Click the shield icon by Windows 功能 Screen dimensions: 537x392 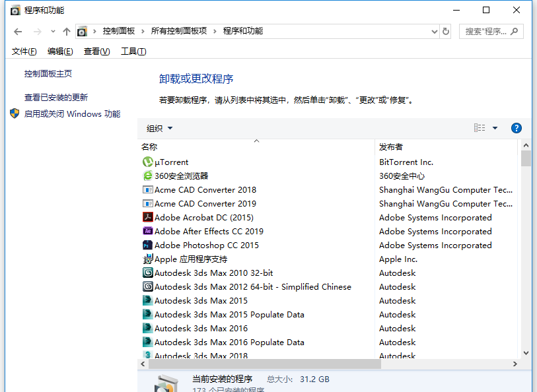[x=15, y=114]
